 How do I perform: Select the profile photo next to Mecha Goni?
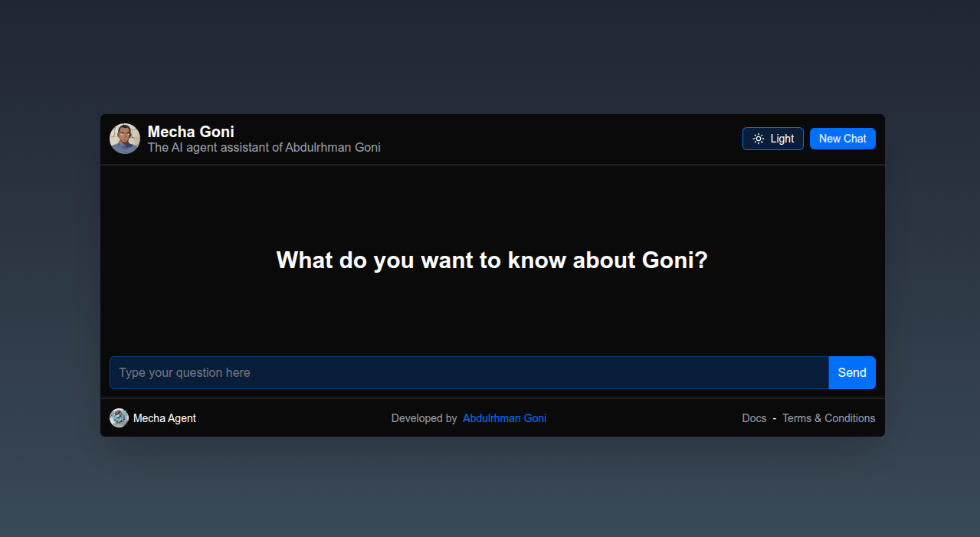124,139
